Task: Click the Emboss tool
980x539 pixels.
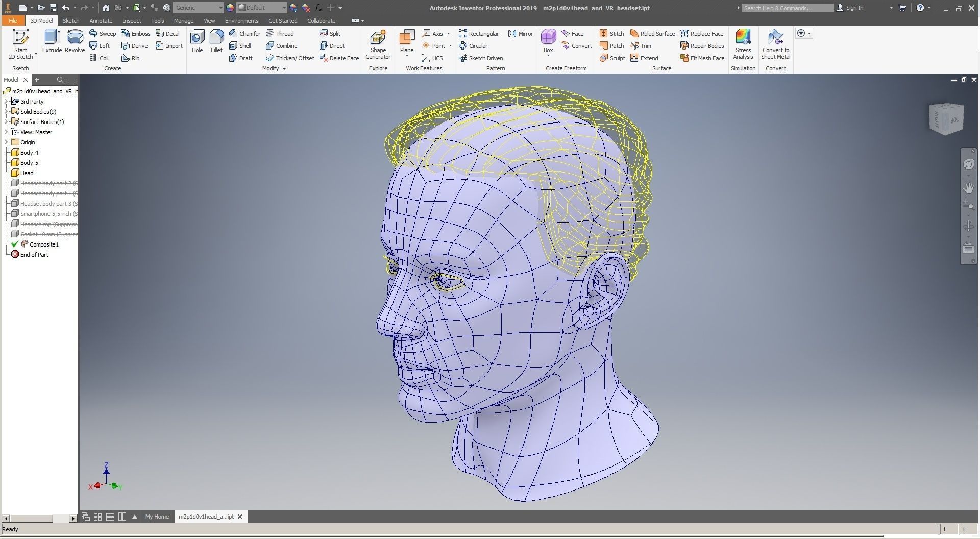Action: (136, 34)
